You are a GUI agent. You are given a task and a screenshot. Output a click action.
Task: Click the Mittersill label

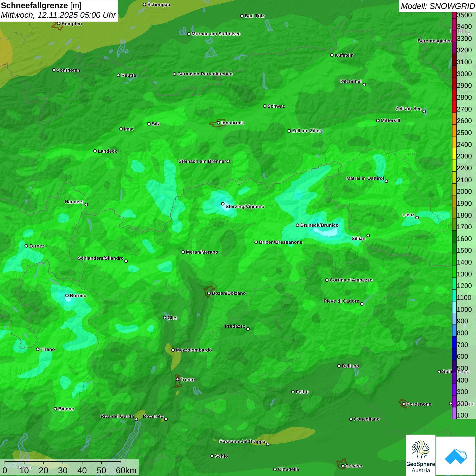390,120
